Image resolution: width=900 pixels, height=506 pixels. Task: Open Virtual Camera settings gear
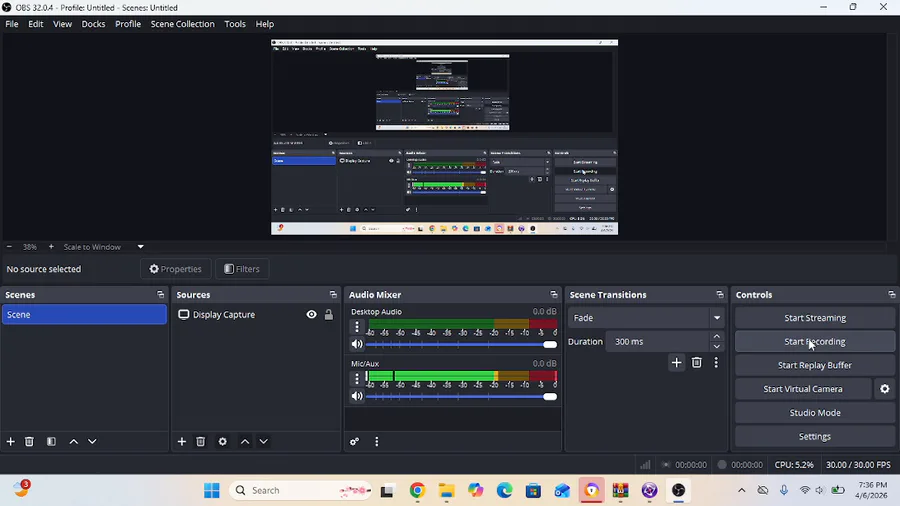885,389
